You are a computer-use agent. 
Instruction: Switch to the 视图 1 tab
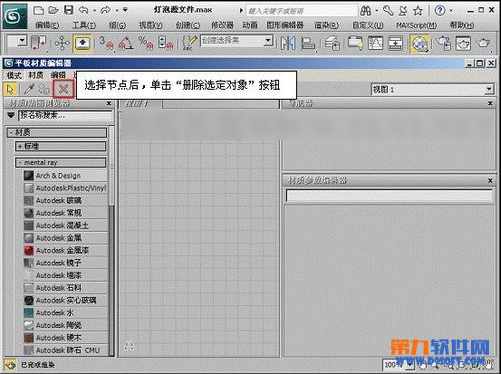140,104
